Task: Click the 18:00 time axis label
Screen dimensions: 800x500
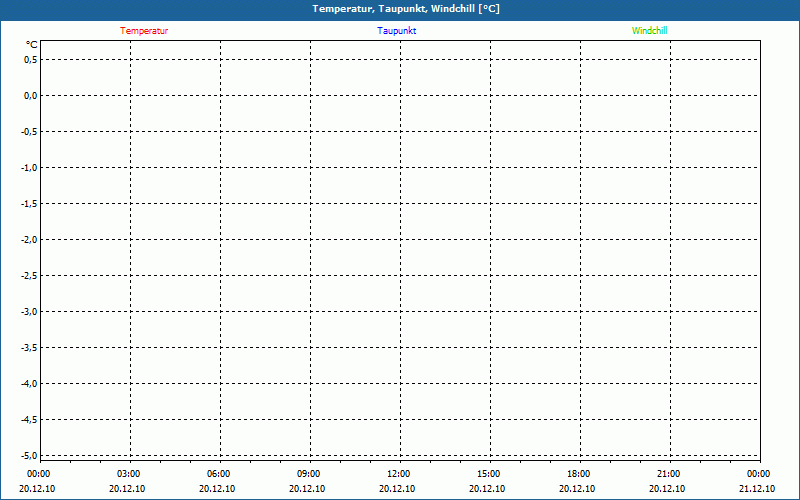Action: [579, 474]
